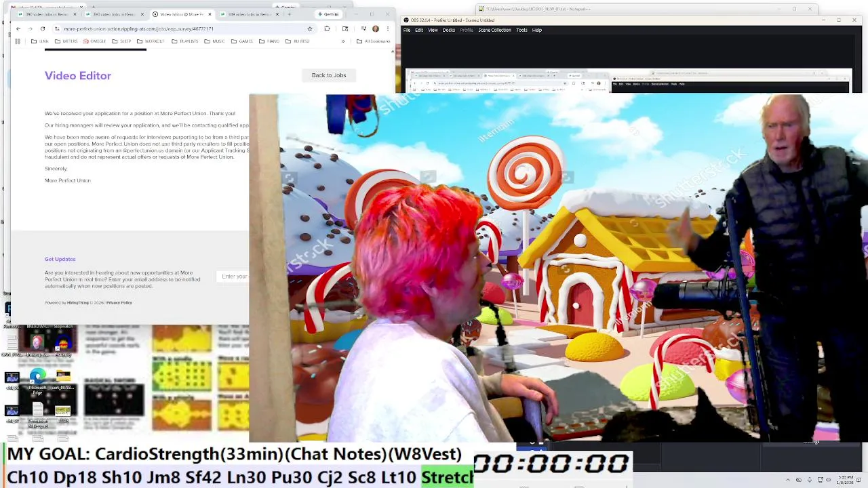Go back in the Chrome browser
Screen dimensions: 868x488
pyautogui.click(x=18, y=29)
